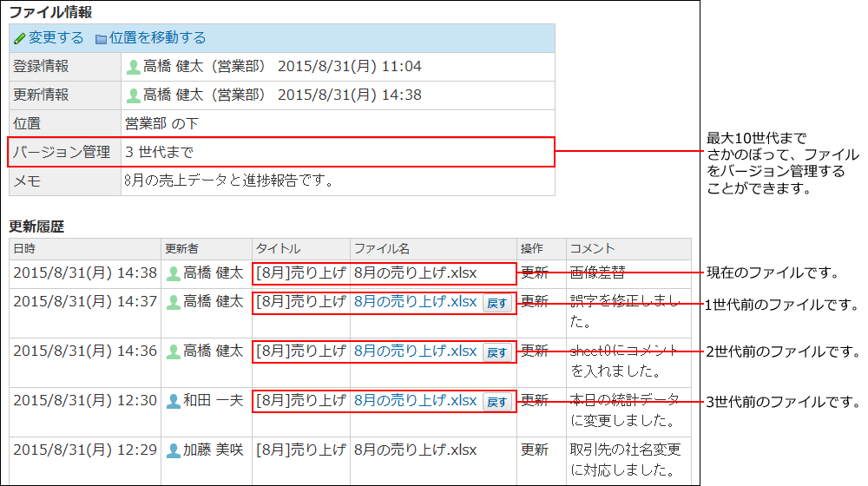
Task: Click the user icon in the 14:38 history row
Action: click(174, 273)
